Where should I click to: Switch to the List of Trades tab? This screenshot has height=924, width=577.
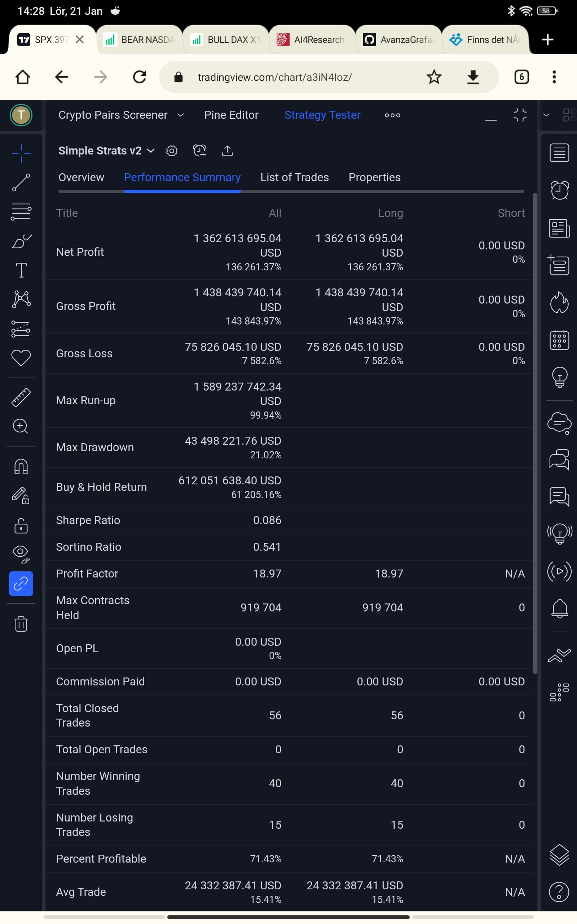point(294,177)
